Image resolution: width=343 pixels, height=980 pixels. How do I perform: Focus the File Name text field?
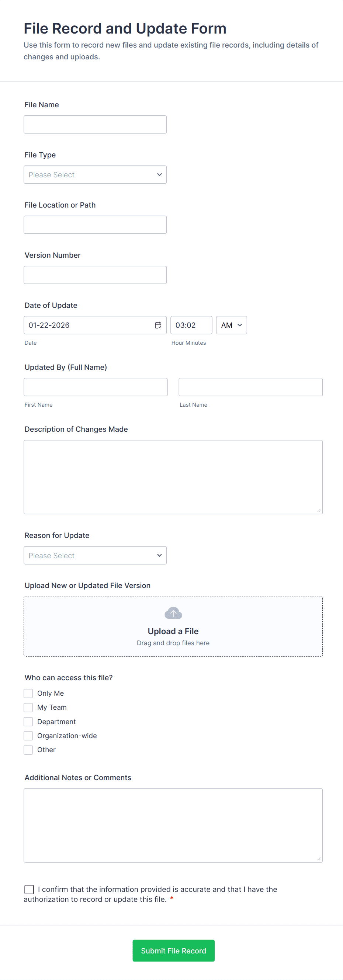click(x=95, y=124)
